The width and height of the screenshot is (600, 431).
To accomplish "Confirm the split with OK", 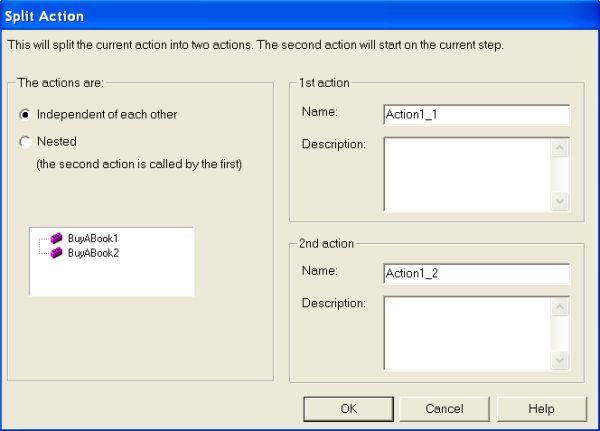I will (x=347, y=408).
